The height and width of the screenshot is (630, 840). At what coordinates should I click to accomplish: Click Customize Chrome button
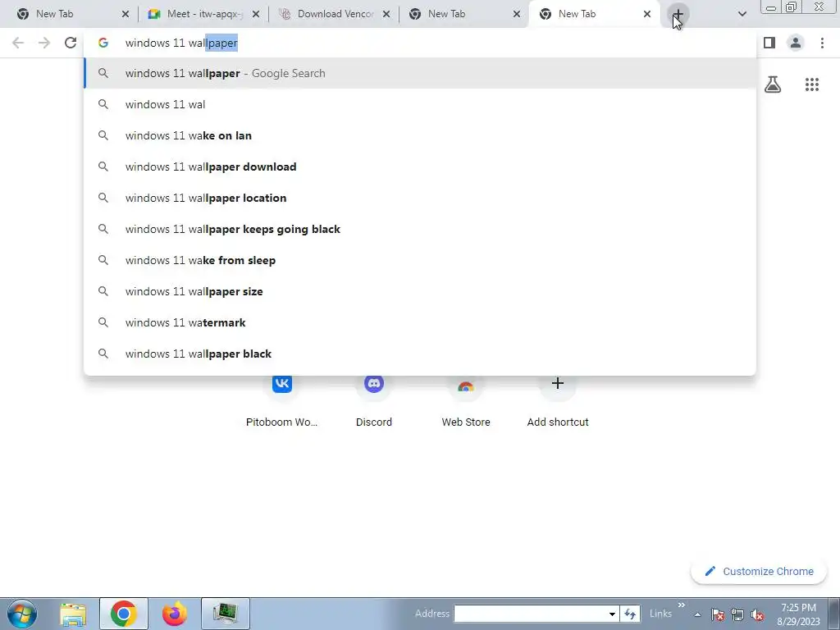pyautogui.click(x=760, y=572)
